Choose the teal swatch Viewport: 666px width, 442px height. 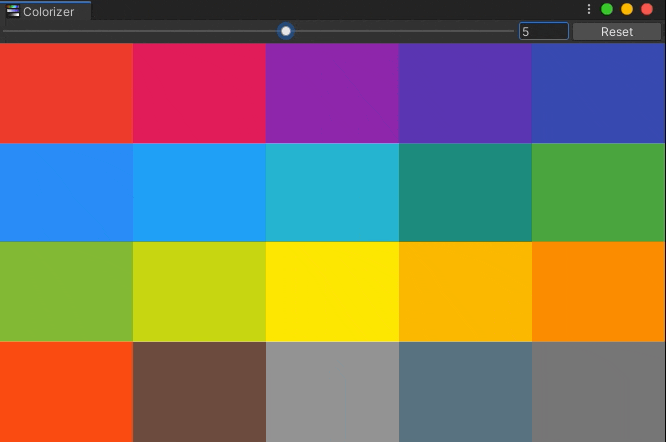(x=465, y=193)
